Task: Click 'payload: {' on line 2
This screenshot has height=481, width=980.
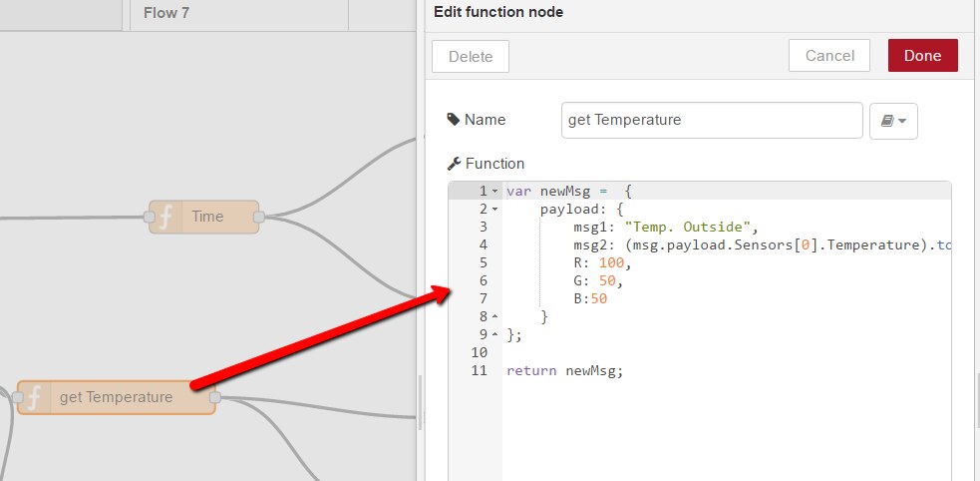Action: click(582, 209)
